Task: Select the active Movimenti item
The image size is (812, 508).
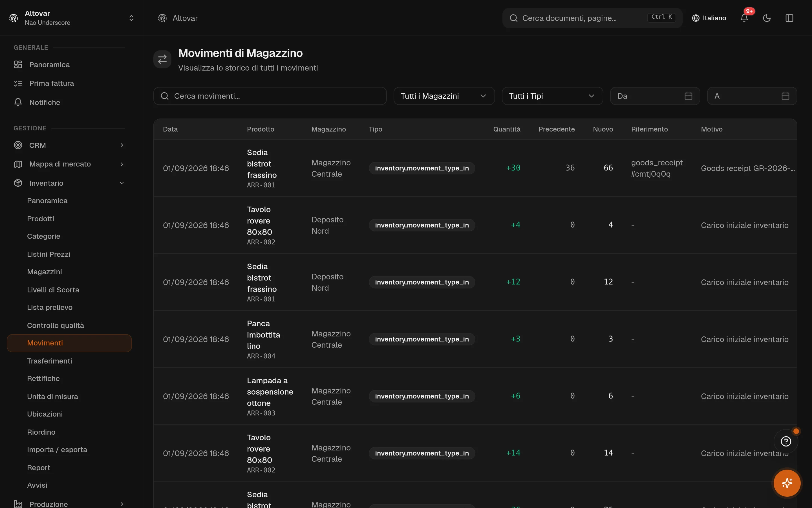Action: coord(69,343)
